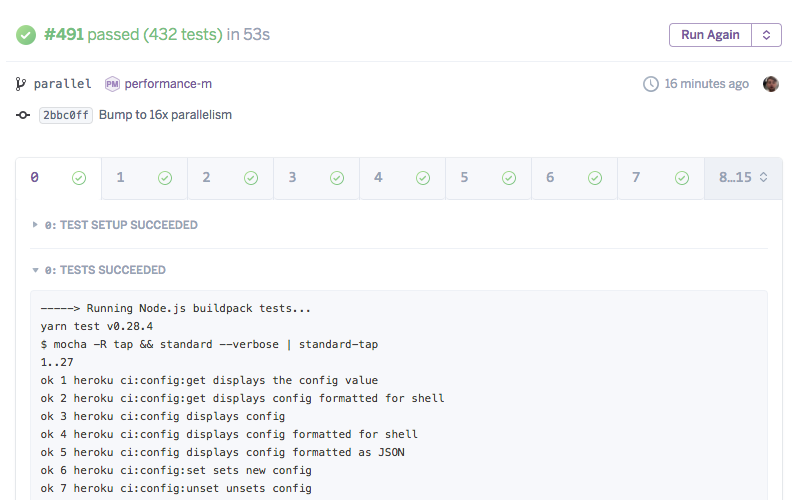
Task: Click the performance-m dyno size icon
Action: [x=112, y=84]
